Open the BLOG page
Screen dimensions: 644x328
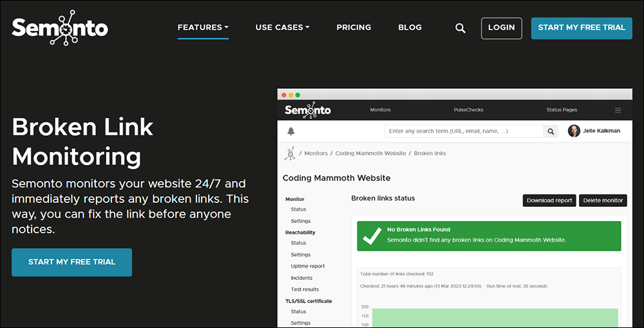pyautogui.click(x=410, y=28)
